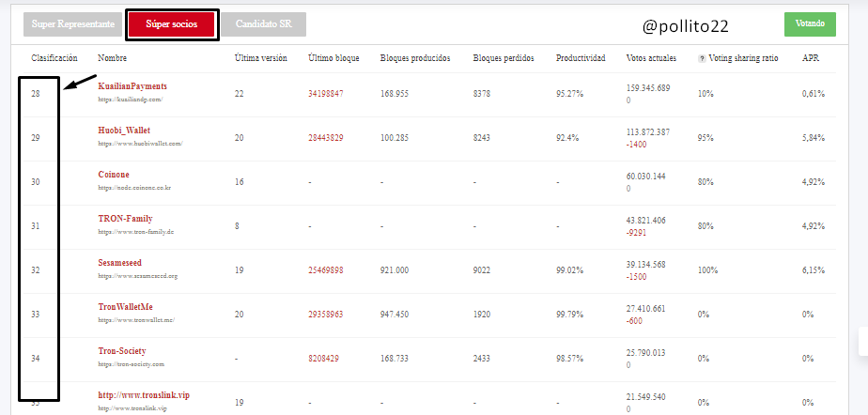The width and height of the screenshot is (868, 415).
Task: Open block 29358963 details
Action: pyautogui.click(x=325, y=315)
